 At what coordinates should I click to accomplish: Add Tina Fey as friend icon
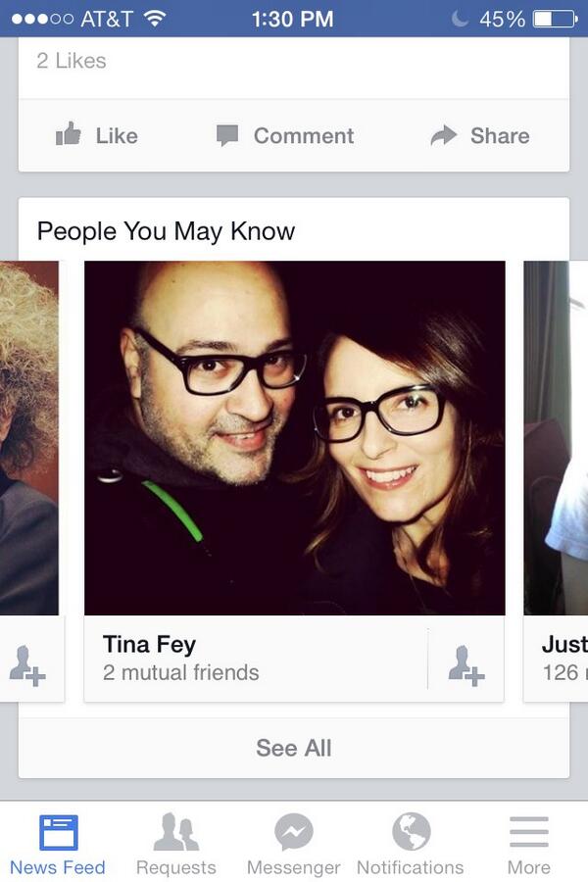[465, 665]
